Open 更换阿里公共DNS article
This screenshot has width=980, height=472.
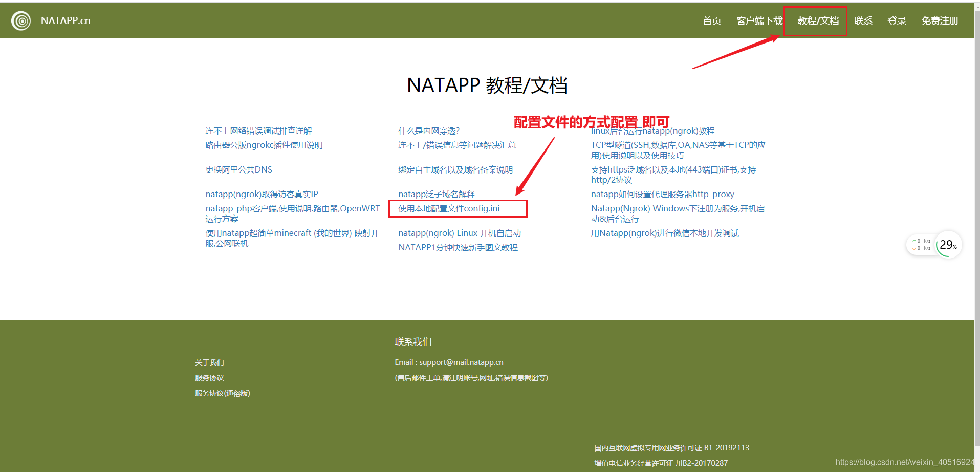pos(239,170)
